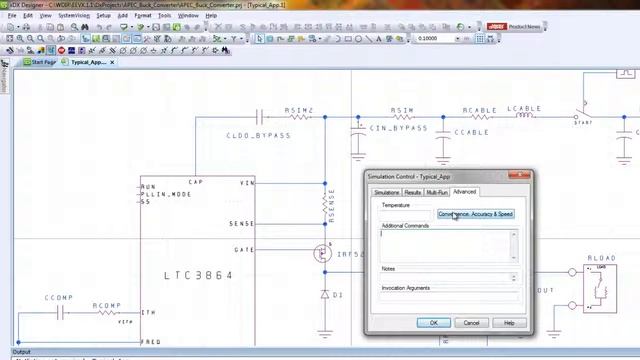Viewport: 640px width, 360px height.
Task: Cancel the Simulation Control dialog
Action: [x=471, y=323]
